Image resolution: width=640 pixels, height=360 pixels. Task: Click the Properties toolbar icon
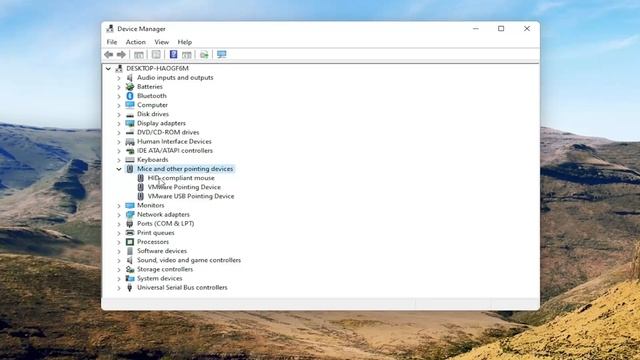(x=156, y=54)
